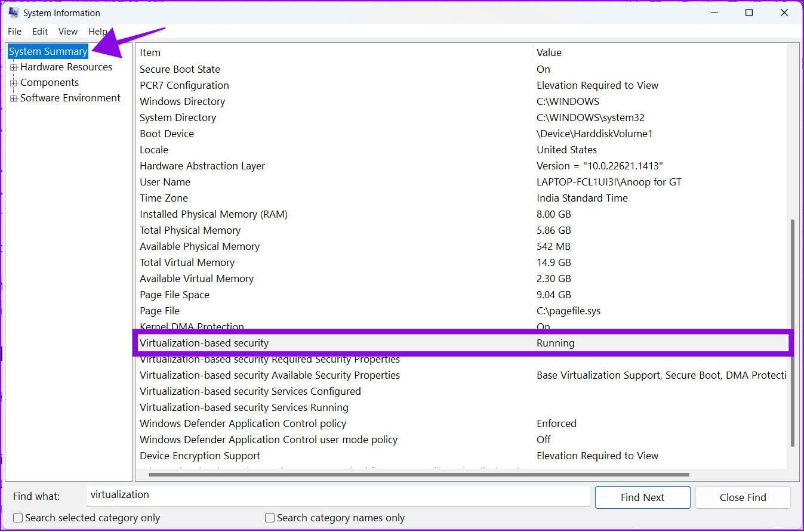804x532 pixels.
Task: Minimize the System Information window
Action: tap(714, 13)
